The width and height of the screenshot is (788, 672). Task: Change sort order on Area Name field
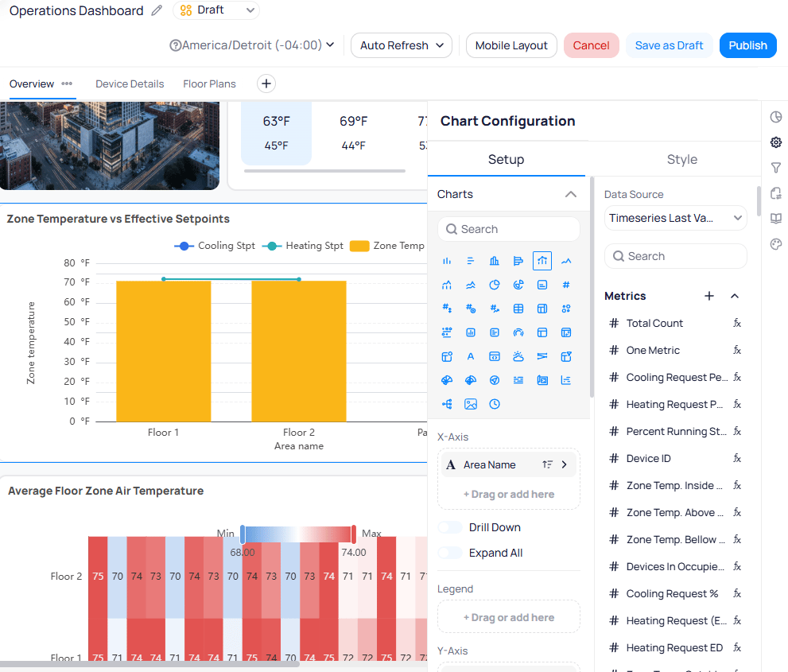tap(547, 464)
